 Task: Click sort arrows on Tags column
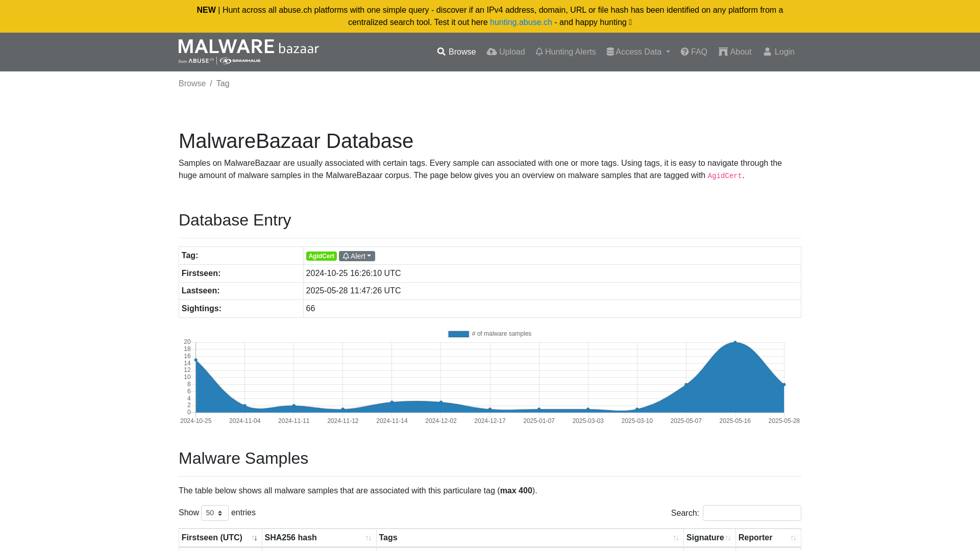click(676, 538)
